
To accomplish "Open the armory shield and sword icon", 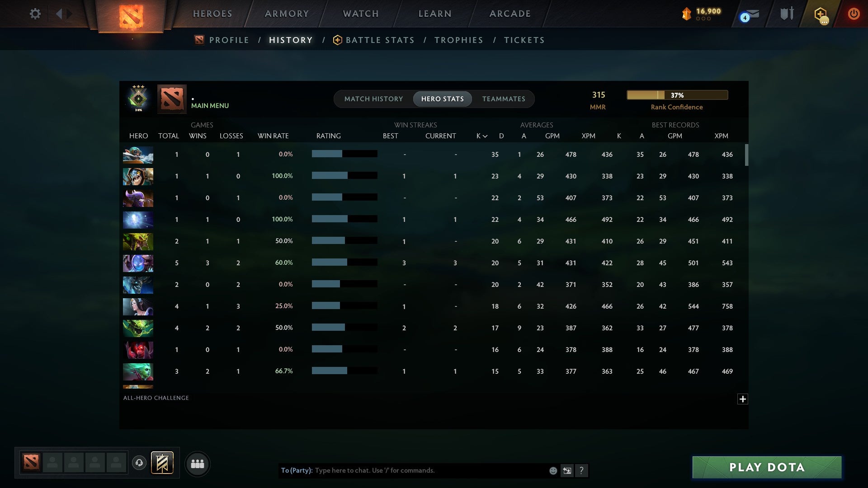I will pos(787,14).
